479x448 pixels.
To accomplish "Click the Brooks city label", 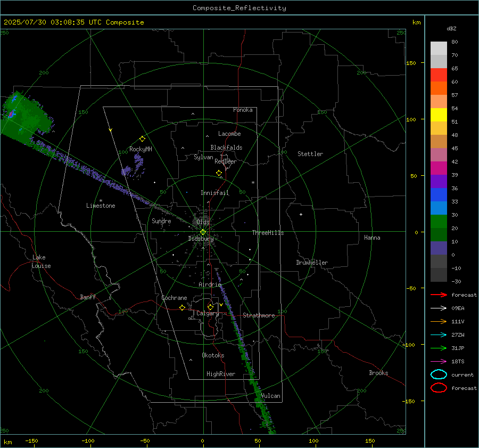I will (378, 373).
